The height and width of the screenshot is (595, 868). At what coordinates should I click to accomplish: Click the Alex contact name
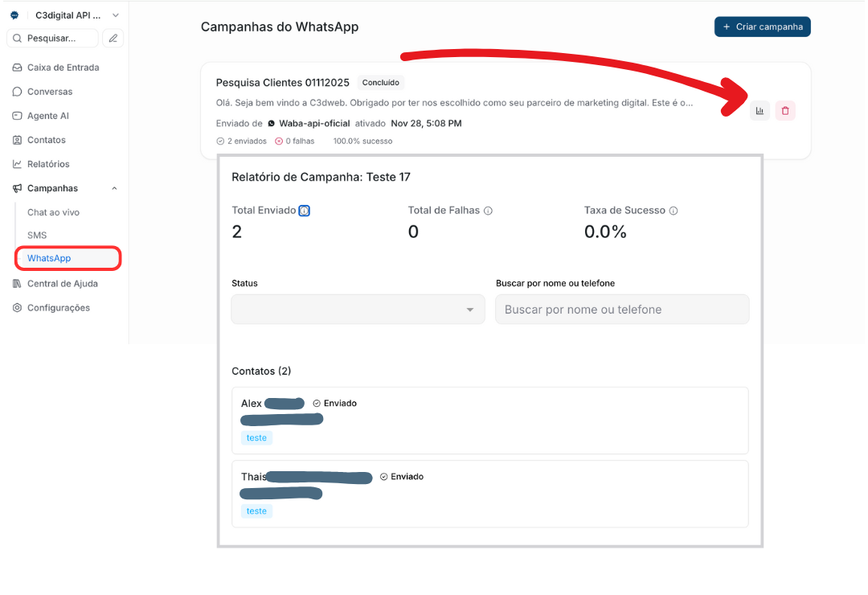click(252, 404)
